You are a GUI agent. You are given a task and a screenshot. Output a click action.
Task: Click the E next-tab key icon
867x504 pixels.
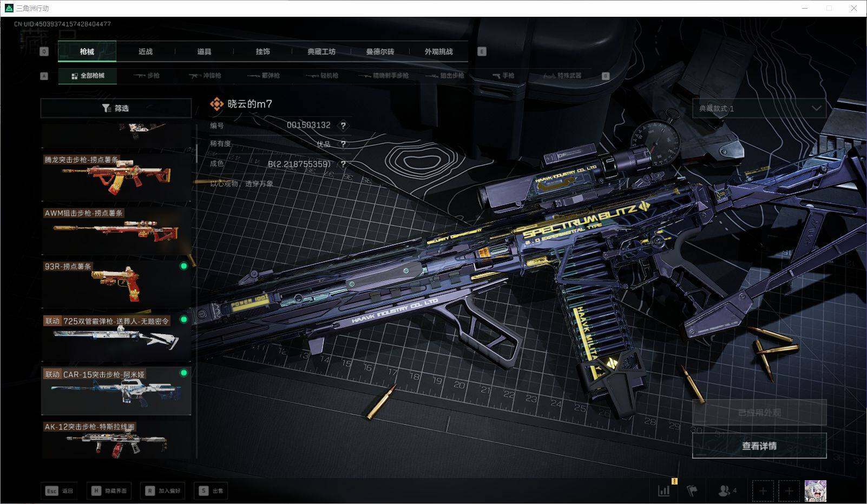point(482,51)
